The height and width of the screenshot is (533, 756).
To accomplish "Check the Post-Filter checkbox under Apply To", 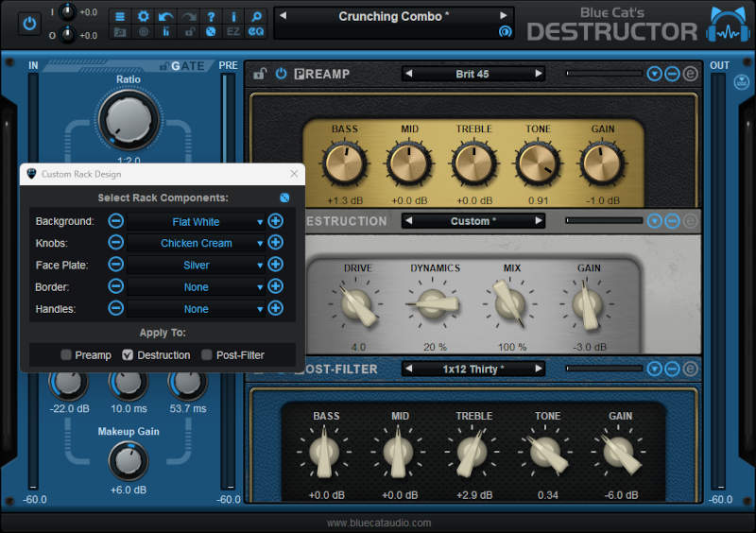I will [206, 355].
